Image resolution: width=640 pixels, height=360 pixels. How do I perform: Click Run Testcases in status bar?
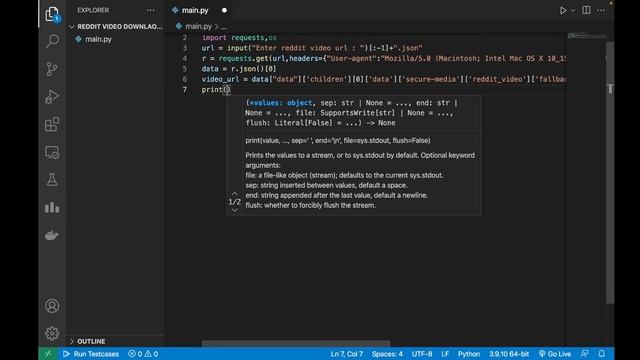[91, 354]
